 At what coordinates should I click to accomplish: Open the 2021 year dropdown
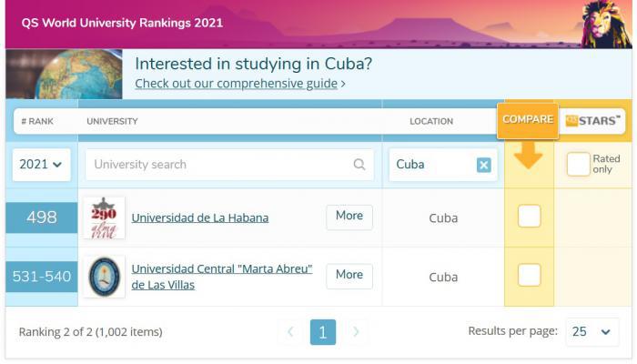(x=41, y=165)
